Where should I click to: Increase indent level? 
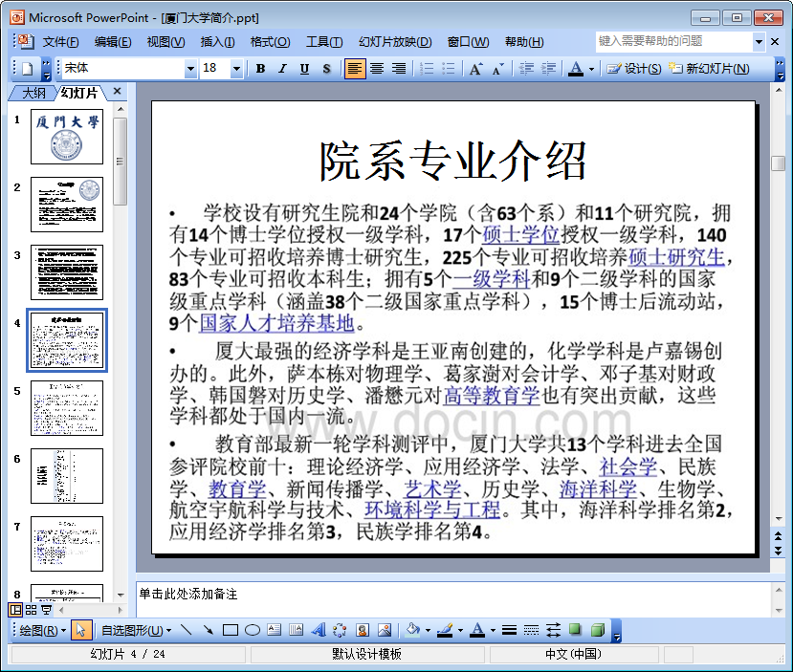coord(548,69)
